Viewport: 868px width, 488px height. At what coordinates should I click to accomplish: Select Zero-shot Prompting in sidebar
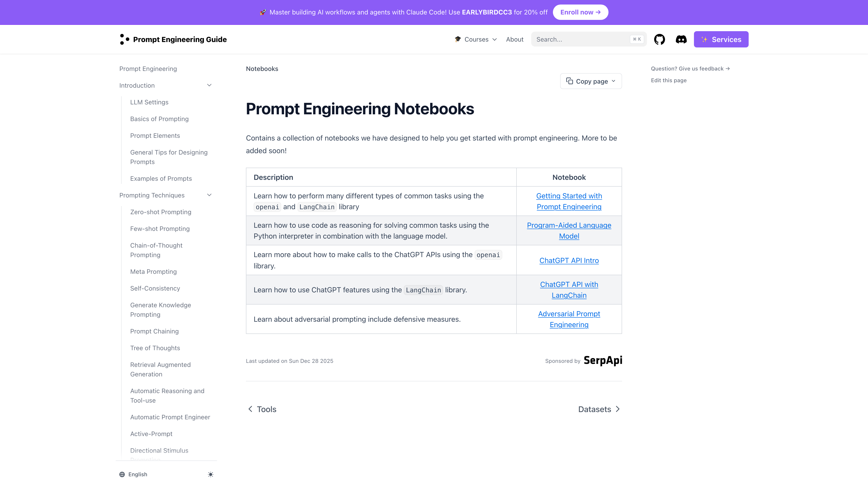click(x=161, y=212)
